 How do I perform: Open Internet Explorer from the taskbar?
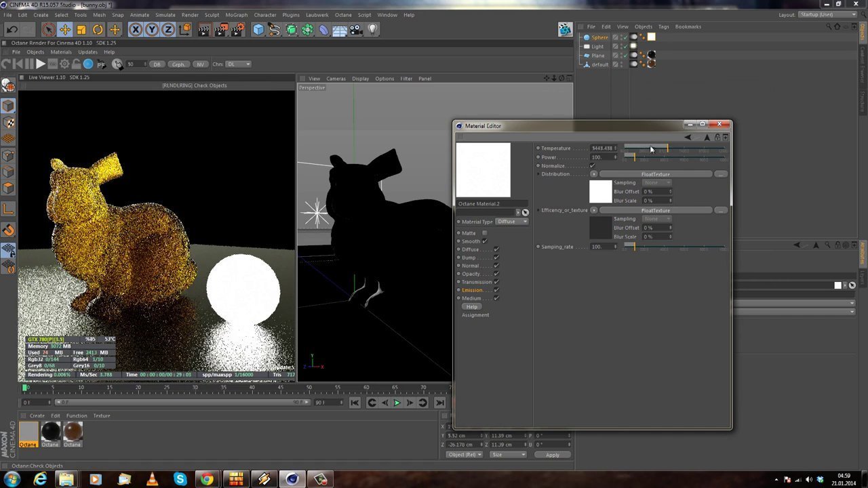41,480
